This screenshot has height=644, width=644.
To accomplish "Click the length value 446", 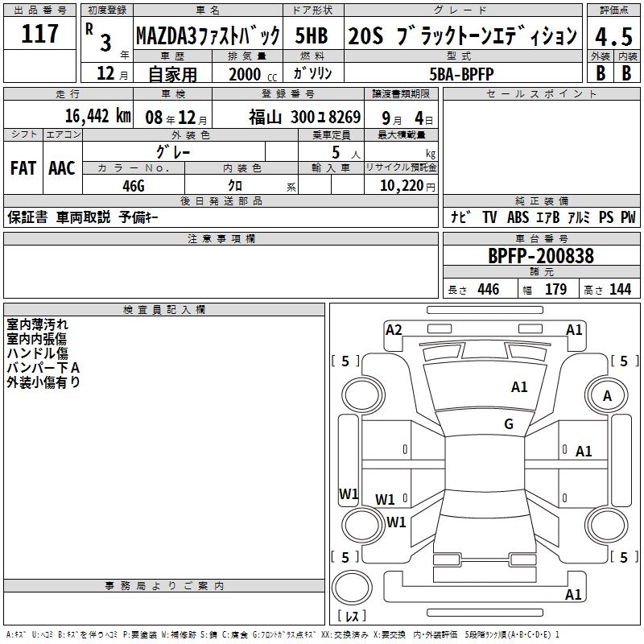I will point(489,289).
